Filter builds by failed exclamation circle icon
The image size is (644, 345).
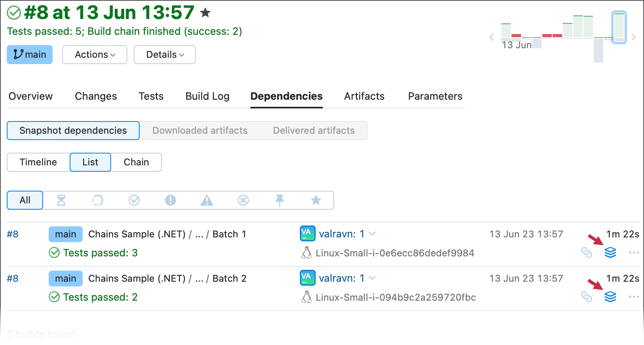coord(170,200)
